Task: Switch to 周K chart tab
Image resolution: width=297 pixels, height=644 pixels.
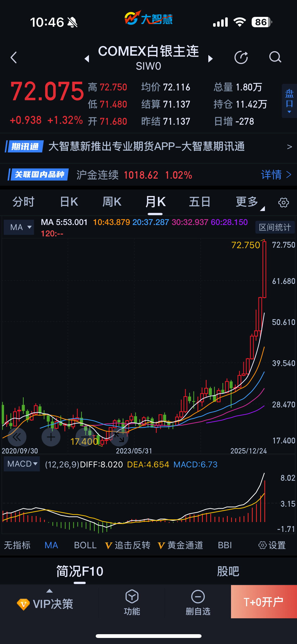Action: click(x=112, y=202)
